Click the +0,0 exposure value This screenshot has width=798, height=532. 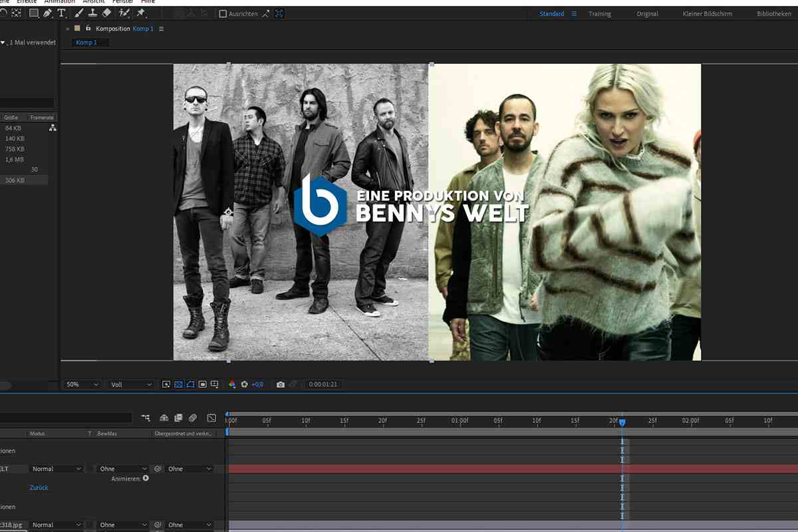[x=257, y=384]
